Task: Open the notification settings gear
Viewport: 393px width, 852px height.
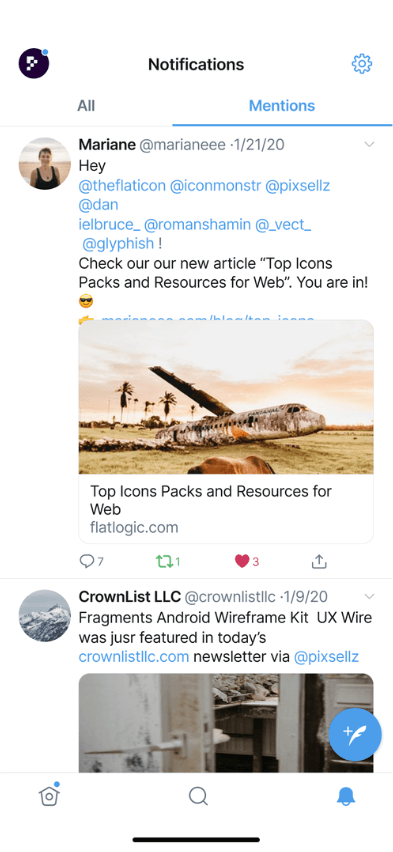Action: coord(361,64)
